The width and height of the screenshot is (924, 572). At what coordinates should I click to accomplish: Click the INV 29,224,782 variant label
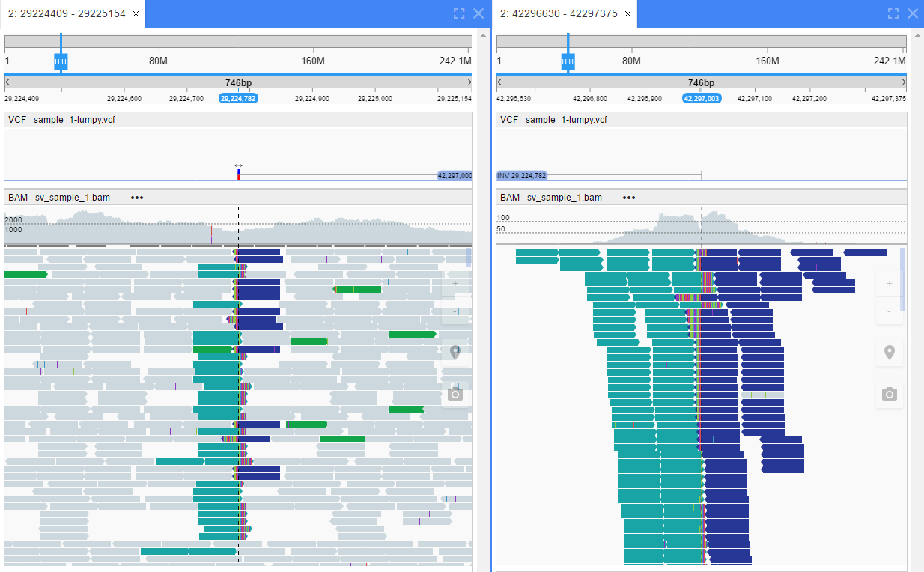522,175
